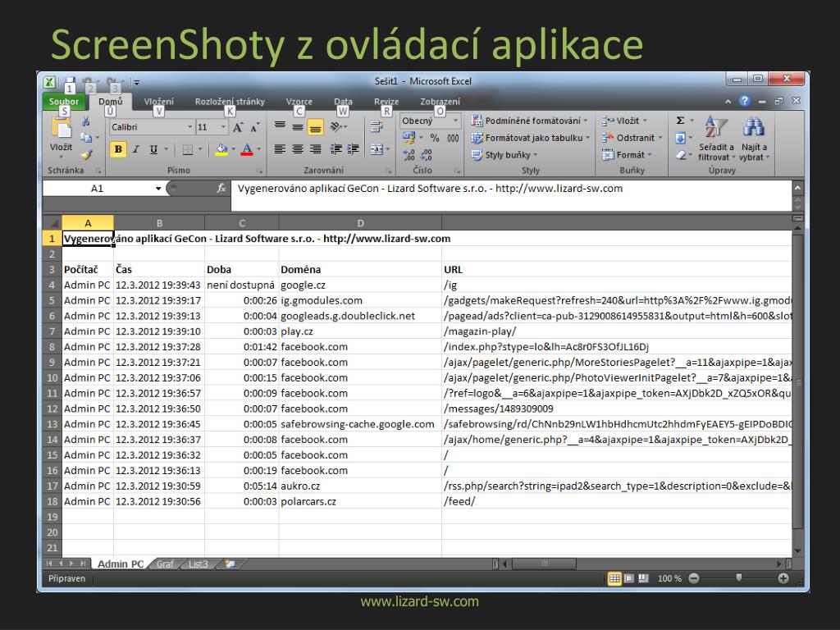The image size is (840, 630).
Task: Click the Clear eraser icon
Action: click(680, 155)
